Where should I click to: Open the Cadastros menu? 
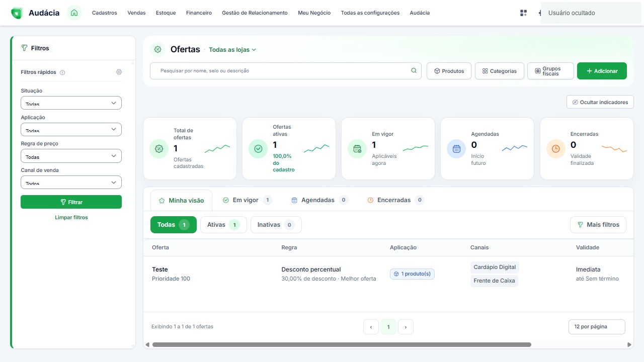click(105, 13)
